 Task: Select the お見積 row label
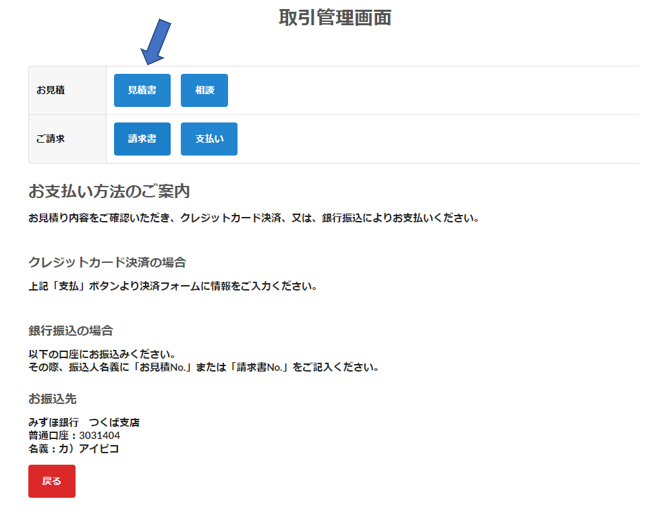pos(50,90)
